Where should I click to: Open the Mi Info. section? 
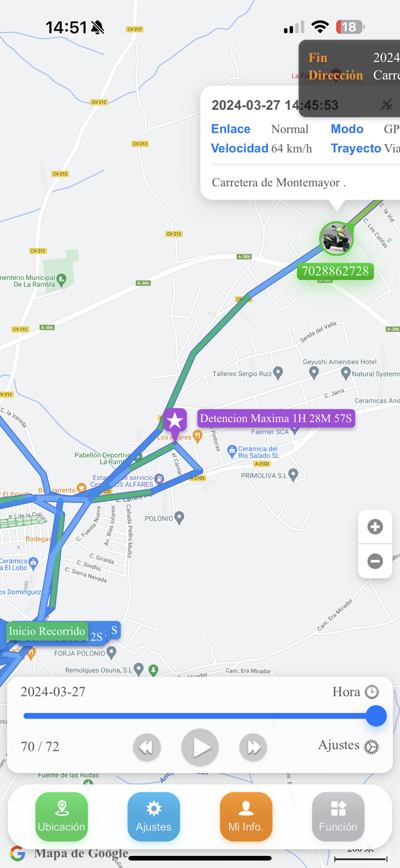[246, 816]
